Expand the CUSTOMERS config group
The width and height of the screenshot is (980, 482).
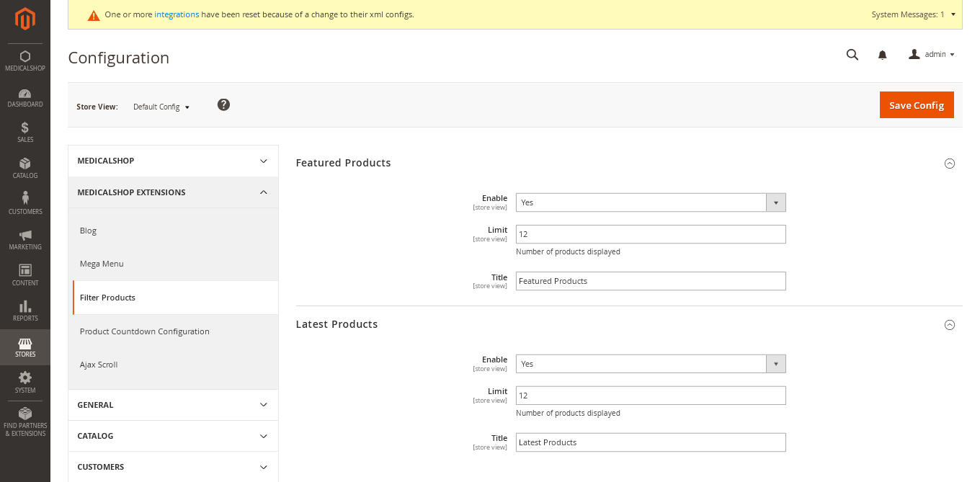(173, 467)
